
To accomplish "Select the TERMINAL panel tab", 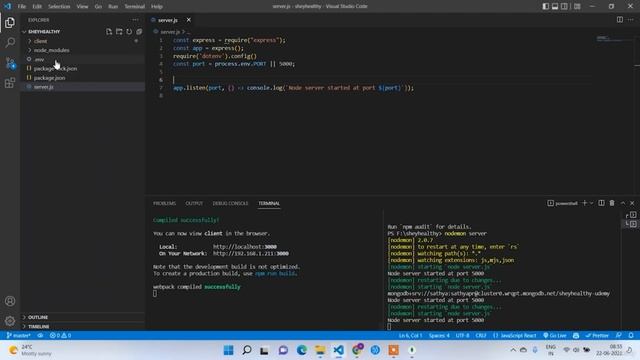I will [269, 203].
